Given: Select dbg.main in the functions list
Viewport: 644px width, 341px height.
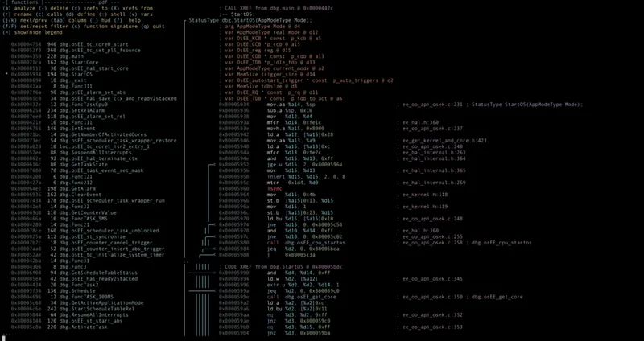Looking at the screenshot, I should click(x=47, y=56).
